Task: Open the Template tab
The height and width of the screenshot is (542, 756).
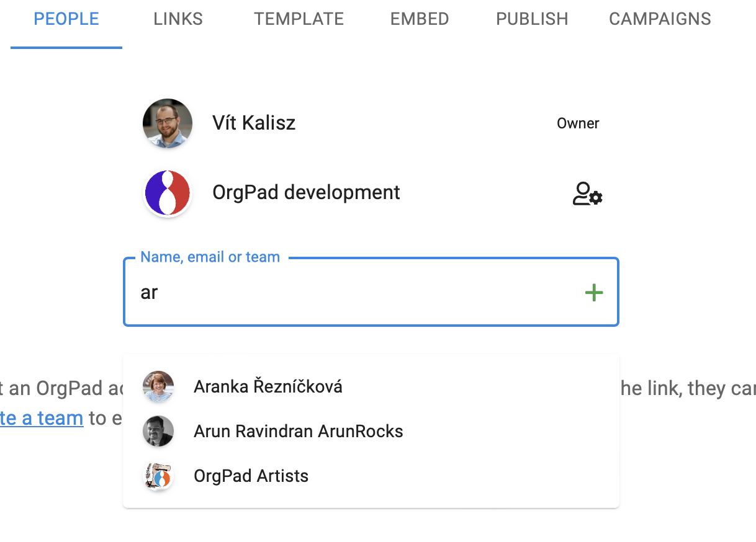Action: click(x=299, y=19)
